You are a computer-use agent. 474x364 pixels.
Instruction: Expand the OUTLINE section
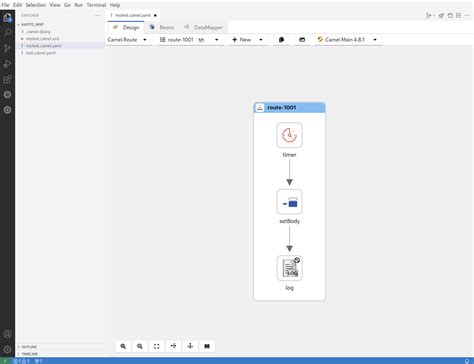(x=29, y=347)
